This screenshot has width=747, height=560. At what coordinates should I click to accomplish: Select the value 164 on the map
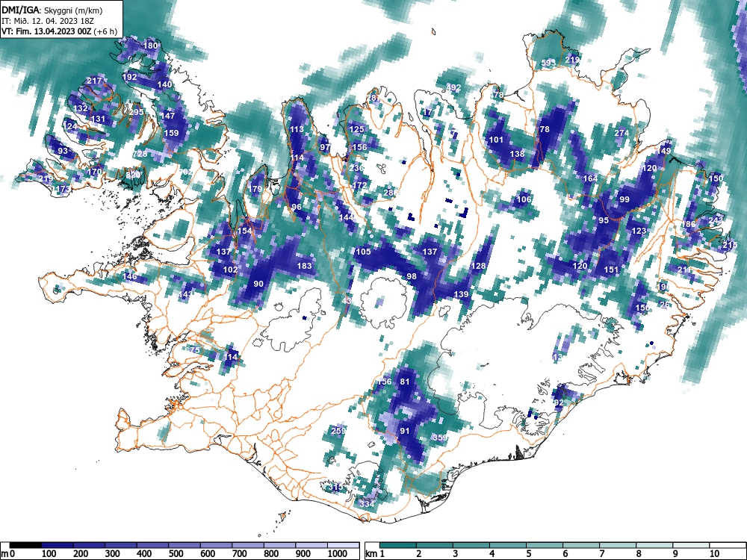[x=590, y=178]
